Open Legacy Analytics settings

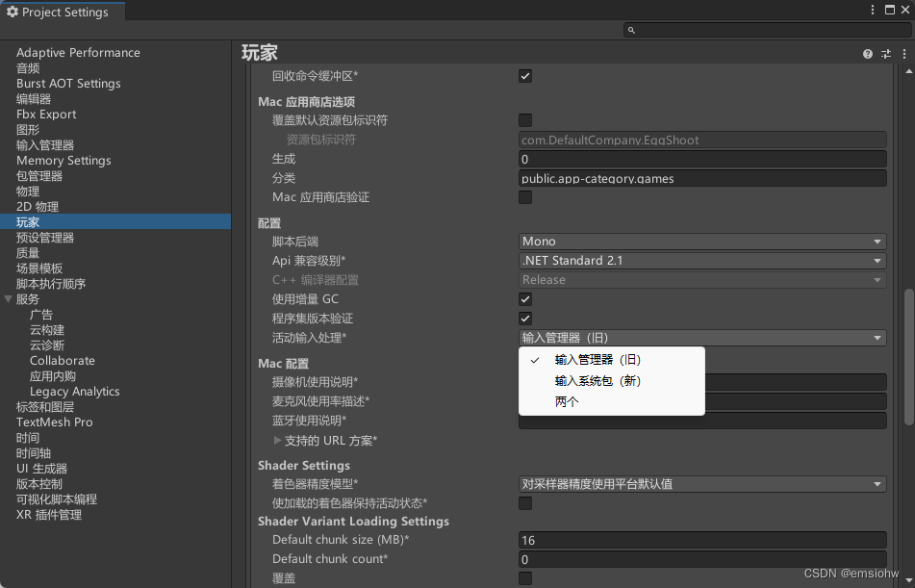click(75, 392)
